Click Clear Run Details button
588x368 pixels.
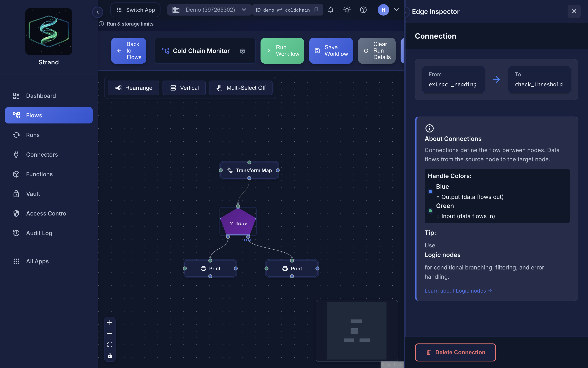pos(377,51)
